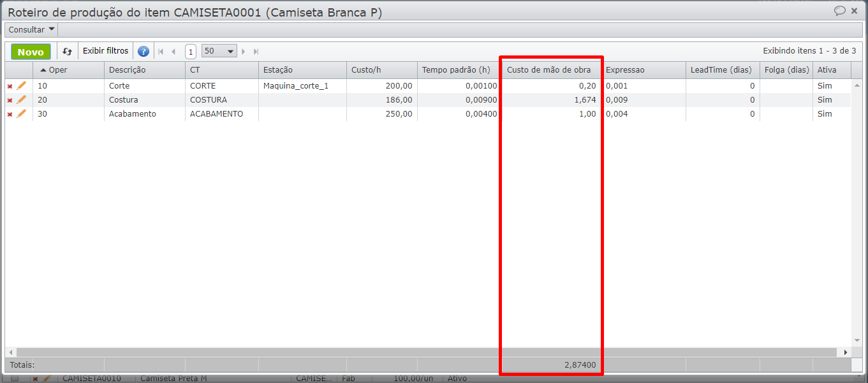868x383 pixels.
Task: Select the ACABAMENTO work center cell
Action: (x=221, y=113)
